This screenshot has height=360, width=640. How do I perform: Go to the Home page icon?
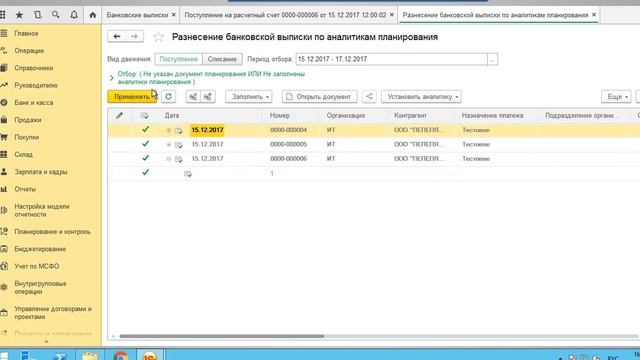(x=93, y=15)
